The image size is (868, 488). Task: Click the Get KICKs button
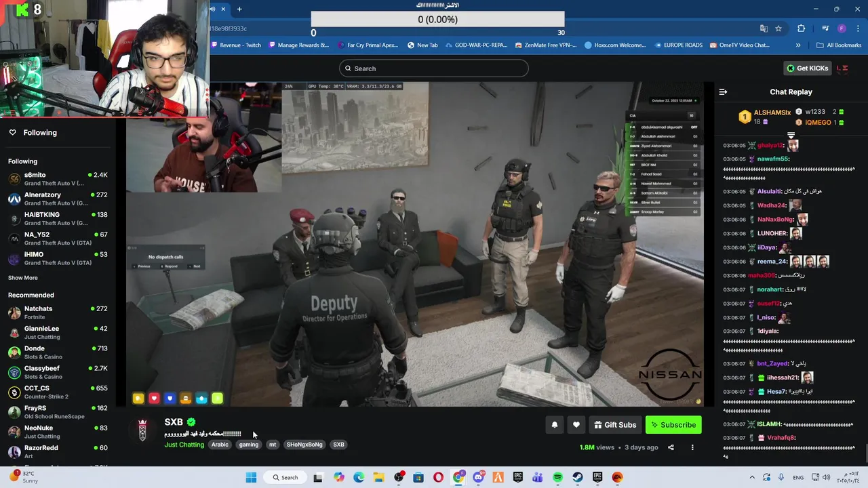click(808, 68)
